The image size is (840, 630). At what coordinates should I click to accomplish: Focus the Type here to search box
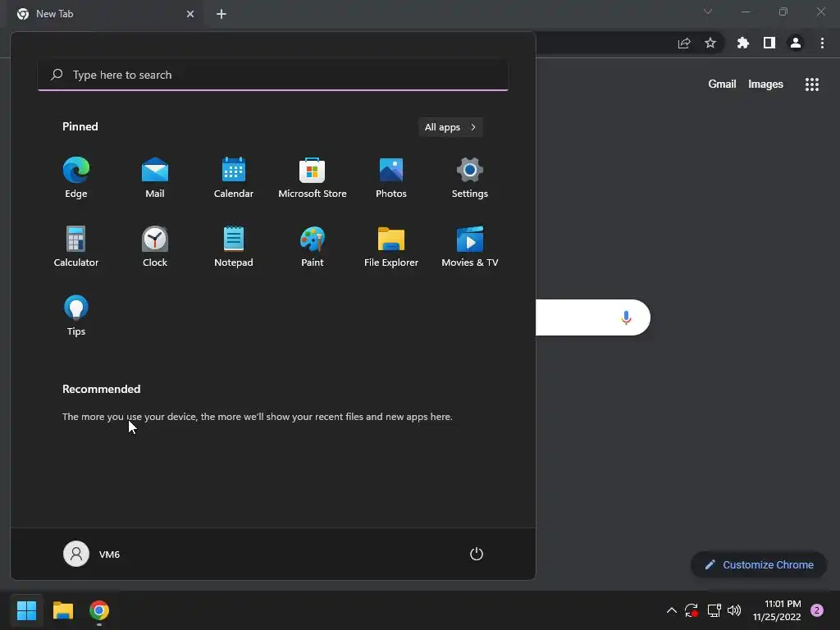pos(273,75)
